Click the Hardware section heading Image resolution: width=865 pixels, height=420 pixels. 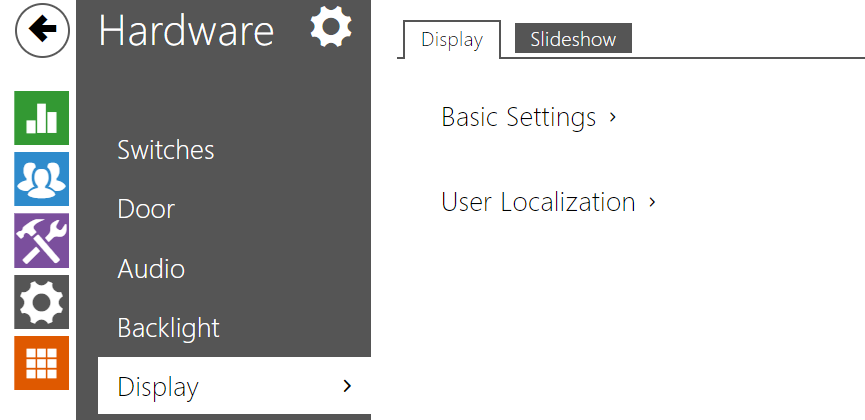click(186, 30)
